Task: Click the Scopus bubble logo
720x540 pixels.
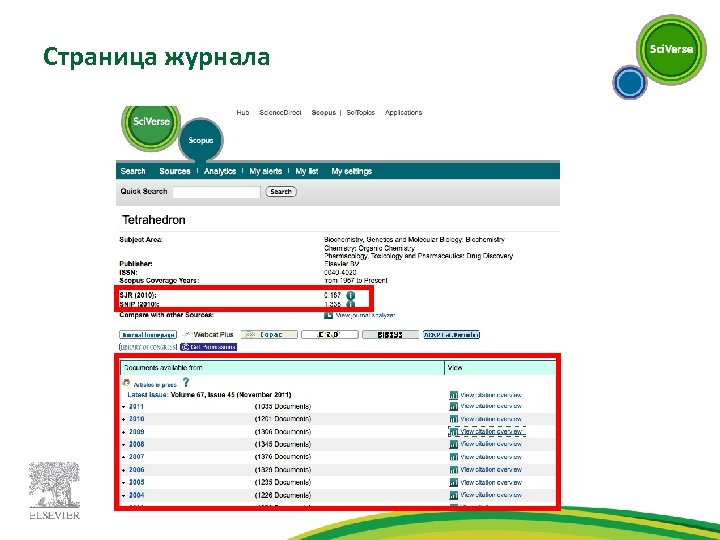Action: click(201, 140)
